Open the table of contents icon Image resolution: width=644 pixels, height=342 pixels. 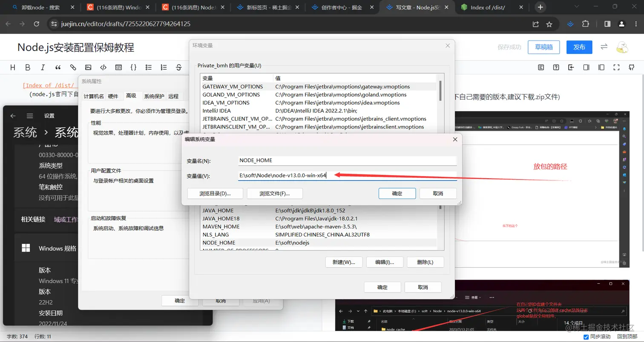541,67
